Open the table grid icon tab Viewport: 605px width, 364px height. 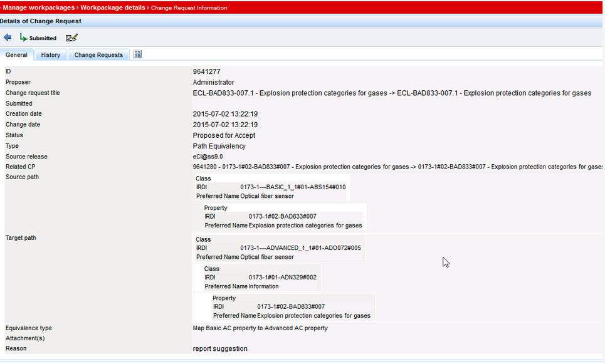[137, 55]
